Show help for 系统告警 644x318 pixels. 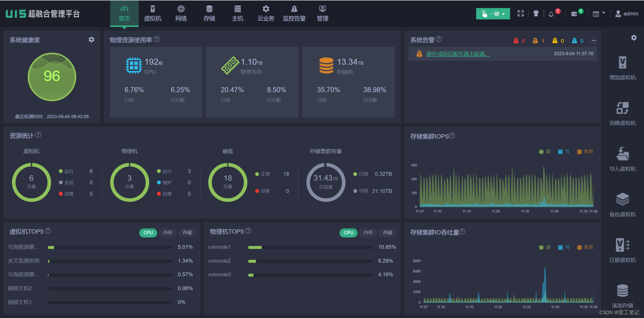tap(439, 39)
